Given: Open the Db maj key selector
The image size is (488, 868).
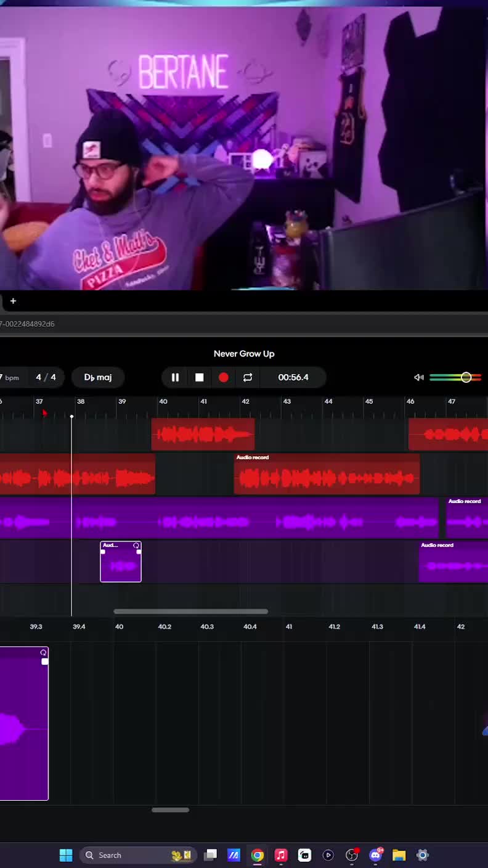Looking at the screenshot, I should pos(98,377).
